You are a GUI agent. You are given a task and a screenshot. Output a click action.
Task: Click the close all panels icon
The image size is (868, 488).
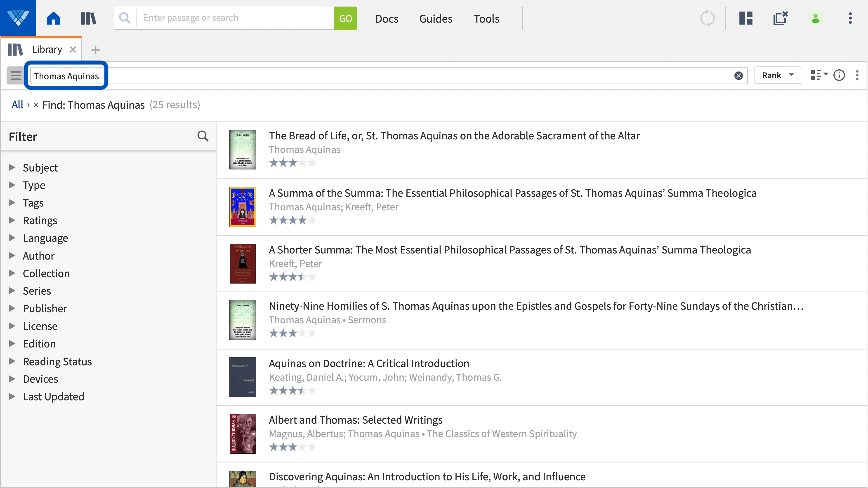pyautogui.click(x=780, y=18)
